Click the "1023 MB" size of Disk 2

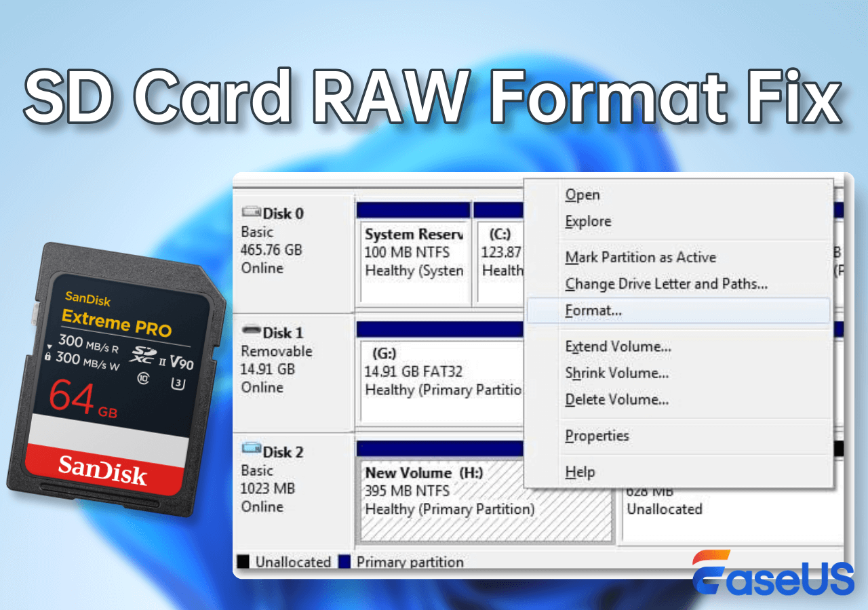click(268, 488)
